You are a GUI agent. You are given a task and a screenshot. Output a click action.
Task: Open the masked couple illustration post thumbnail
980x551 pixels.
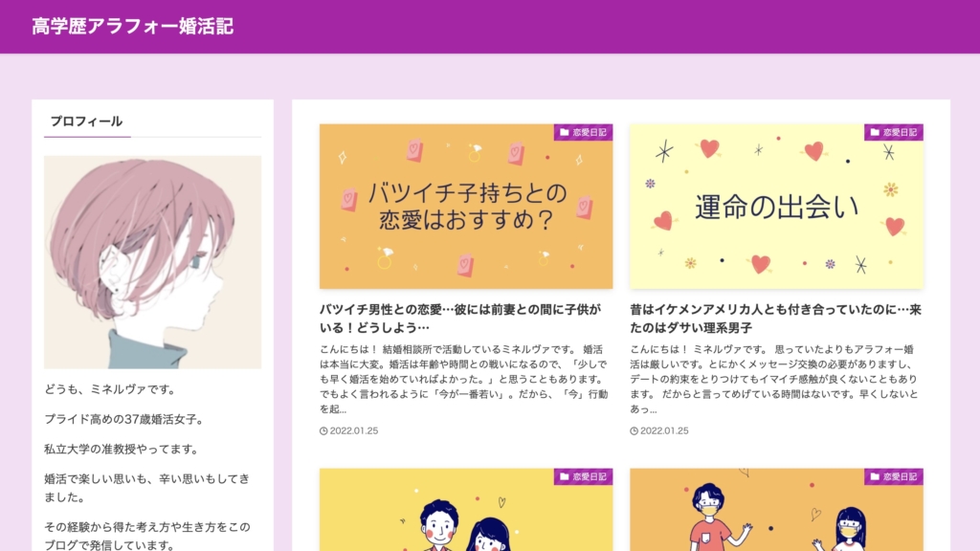776,510
